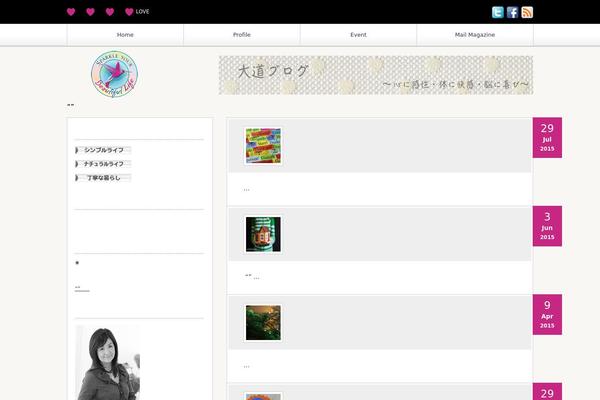Open the Profile menu item
This screenshot has height=400, width=600.
pyautogui.click(x=242, y=35)
